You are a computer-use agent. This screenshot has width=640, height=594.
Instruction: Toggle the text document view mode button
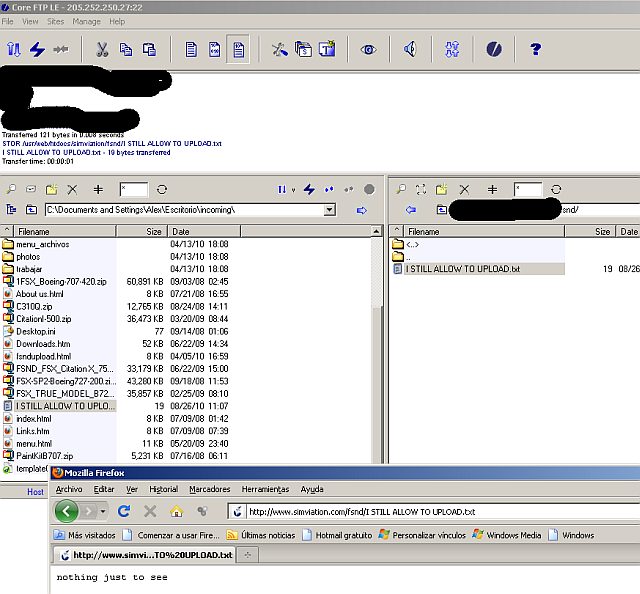[238, 49]
